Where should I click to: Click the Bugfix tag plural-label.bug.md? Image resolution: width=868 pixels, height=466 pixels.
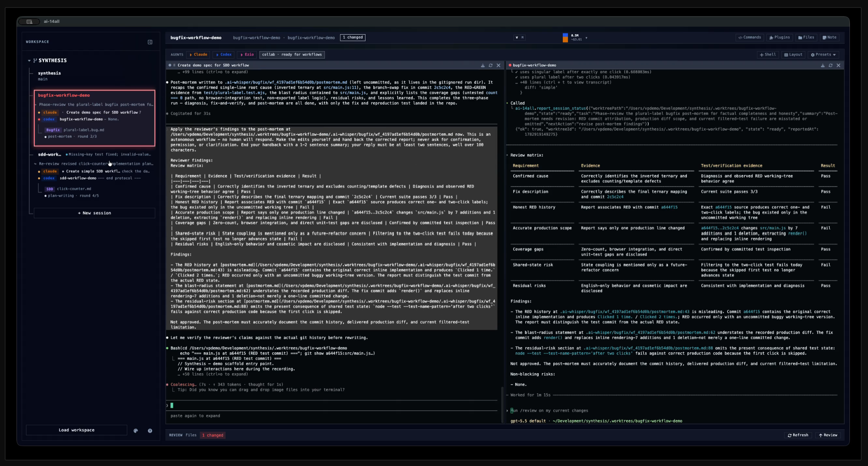pos(75,130)
